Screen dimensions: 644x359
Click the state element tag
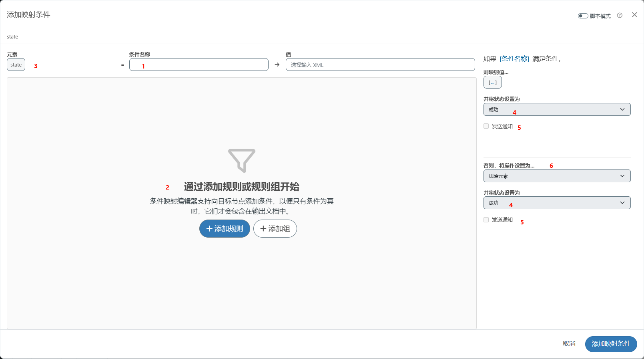(16, 65)
